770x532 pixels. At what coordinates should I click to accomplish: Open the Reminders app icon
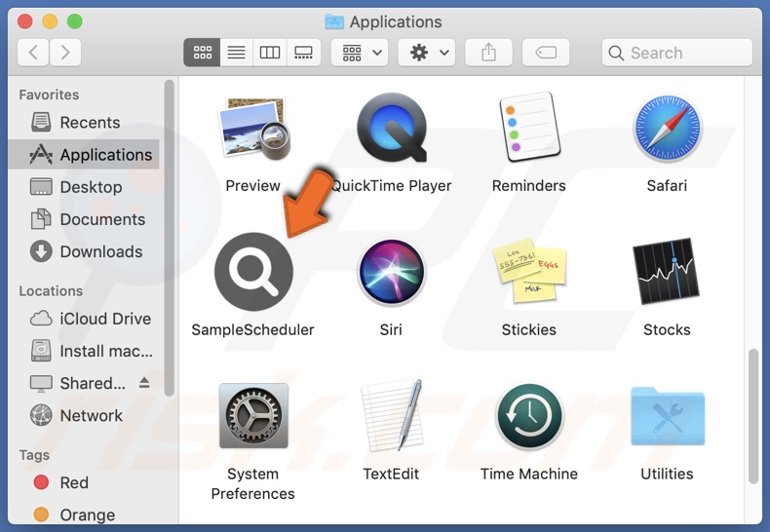[x=529, y=127]
